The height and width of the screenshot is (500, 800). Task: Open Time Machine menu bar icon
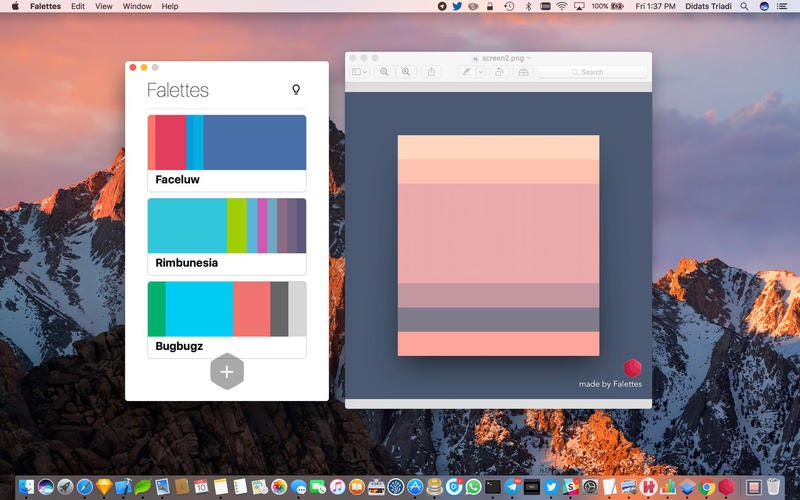point(509,6)
